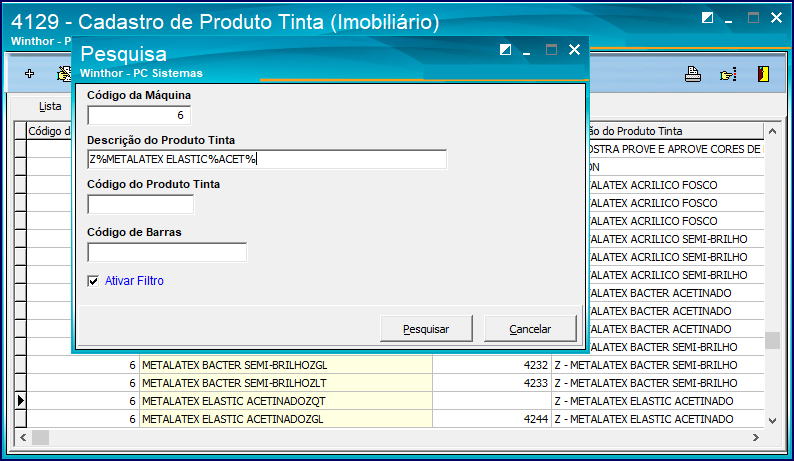Close the 4129 Cadastro de Produto window
This screenshot has height=461, width=794.
[x=776, y=18]
